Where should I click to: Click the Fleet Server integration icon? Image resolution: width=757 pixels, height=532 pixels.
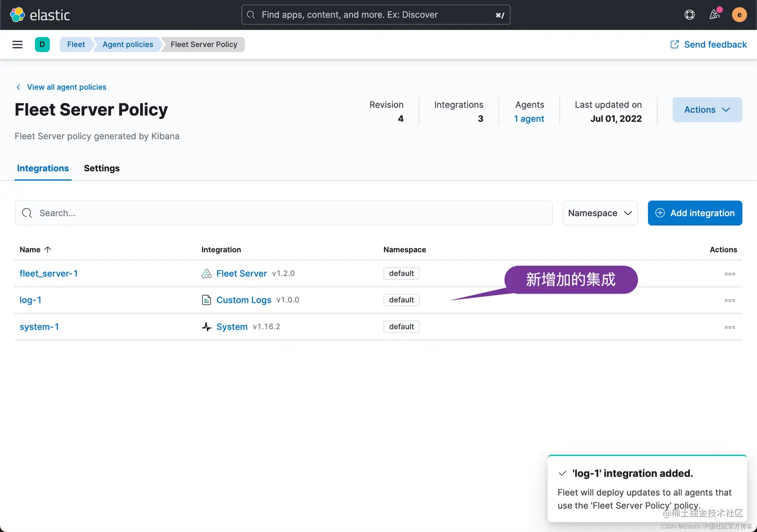(x=206, y=274)
